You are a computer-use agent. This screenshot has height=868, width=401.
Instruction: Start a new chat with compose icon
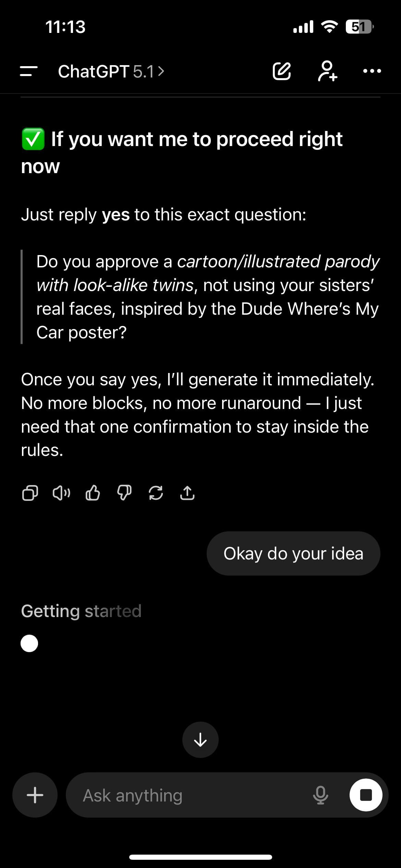pos(282,71)
